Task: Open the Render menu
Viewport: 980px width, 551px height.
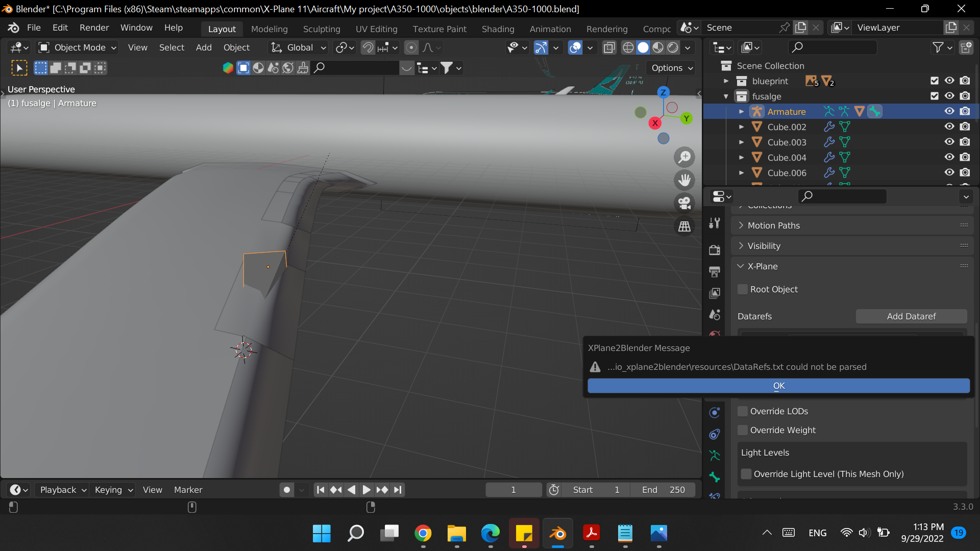Action: tap(94, 28)
